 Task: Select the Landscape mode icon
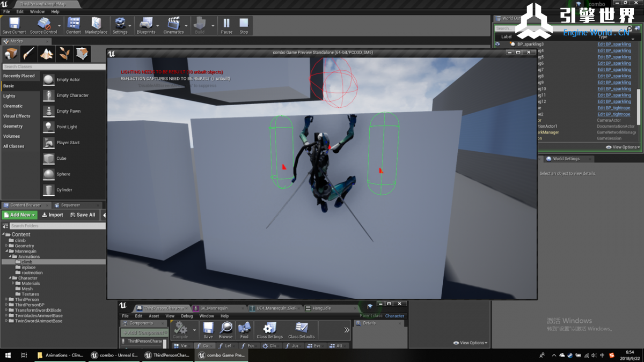tap(47, 54)
